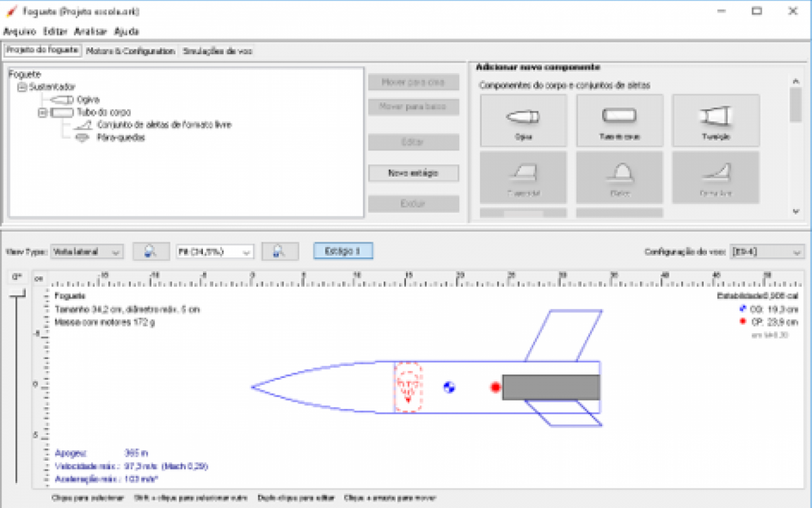The height and width of the screenshot is (508, 812).
Task: Switch to the Motors & Configuration tab
Action: [130, 51]
